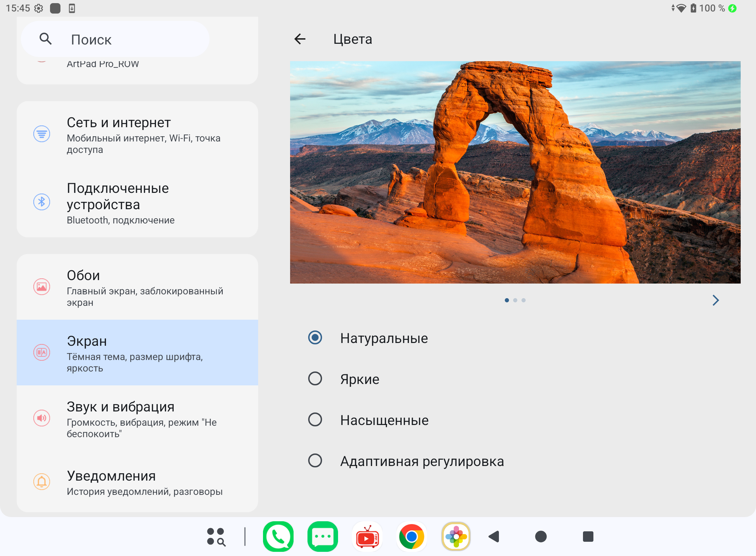
Task: Open Обои wallpaper settings
Action: click(137, 287)
